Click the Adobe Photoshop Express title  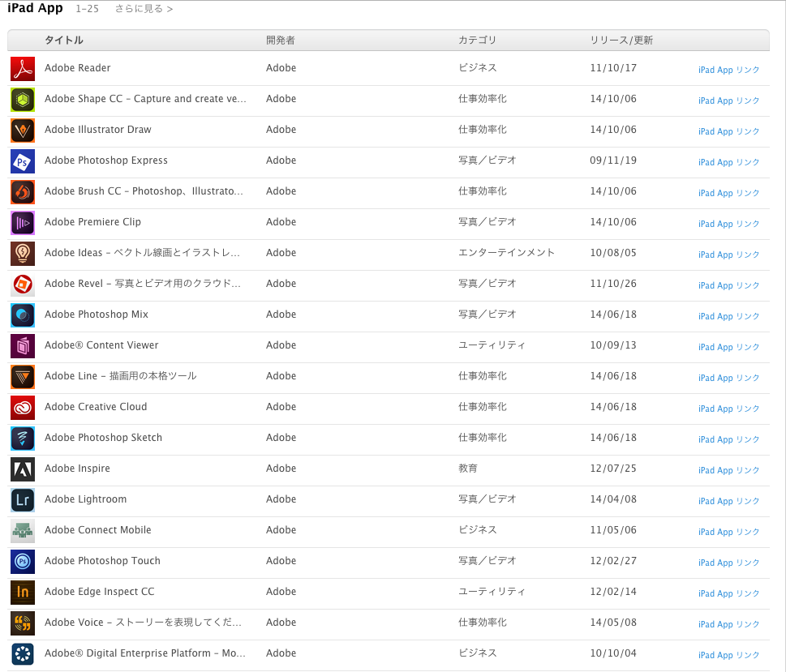(105, 161)
